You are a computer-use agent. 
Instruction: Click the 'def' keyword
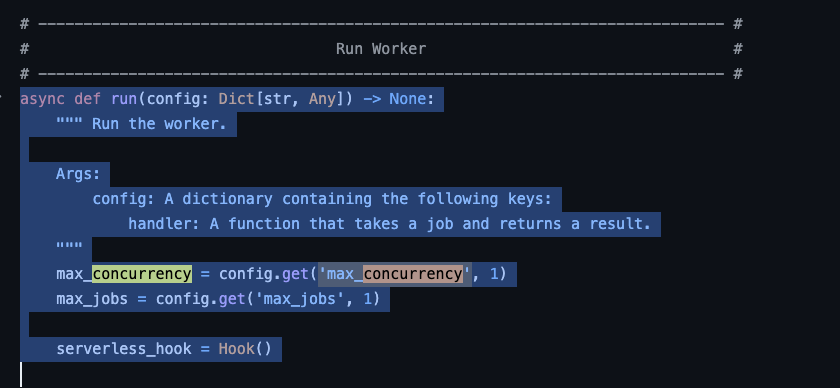(87, 99)
